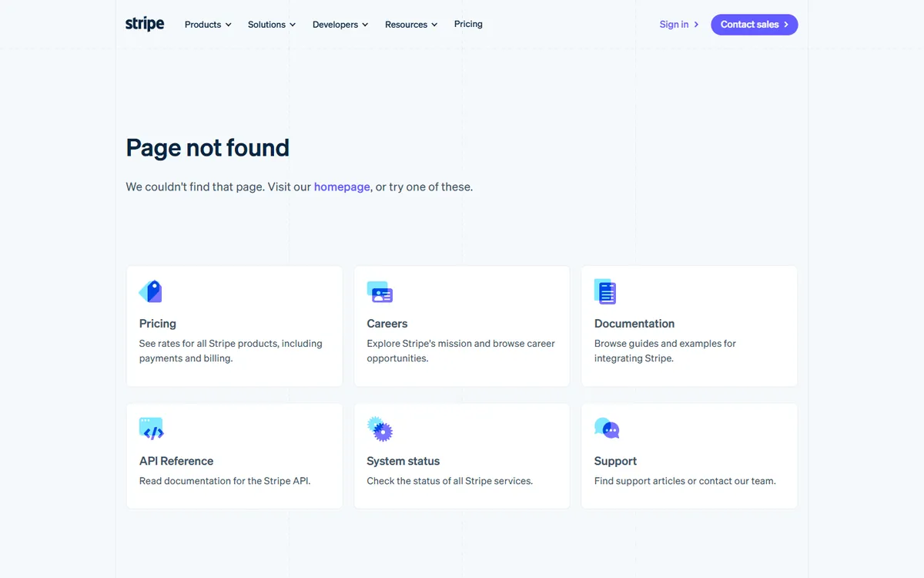The height and width of the screenshot is (578, 924).
Task: Open the Developers dropdown menu
Action: click(x=340, y=25)
